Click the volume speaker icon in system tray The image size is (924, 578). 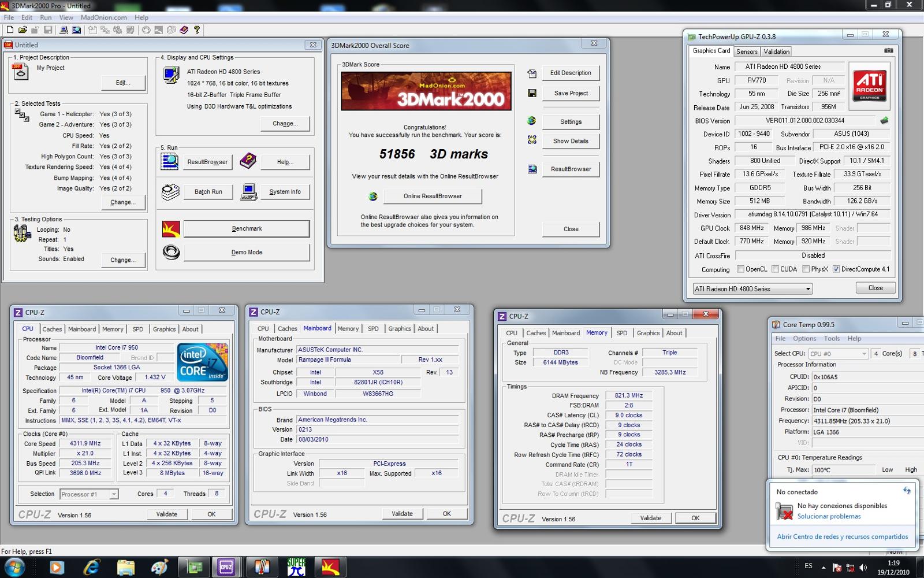tap(864, 567)
